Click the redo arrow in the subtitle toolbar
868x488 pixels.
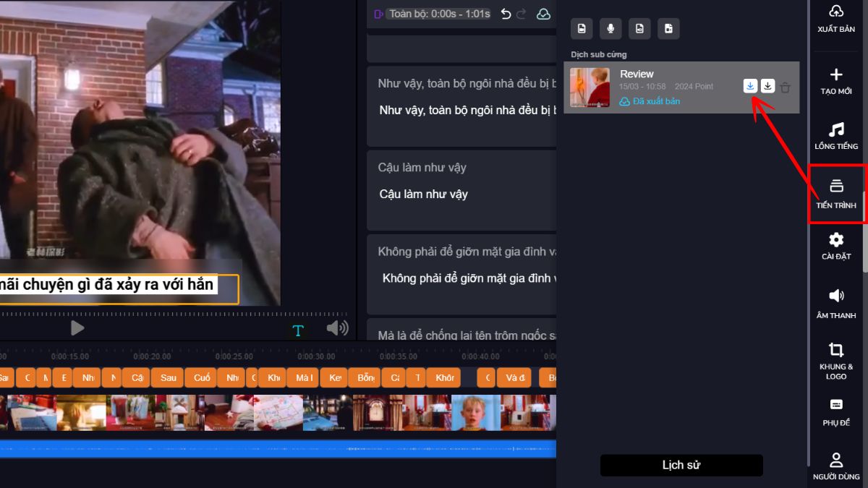(x=521, y=14)
